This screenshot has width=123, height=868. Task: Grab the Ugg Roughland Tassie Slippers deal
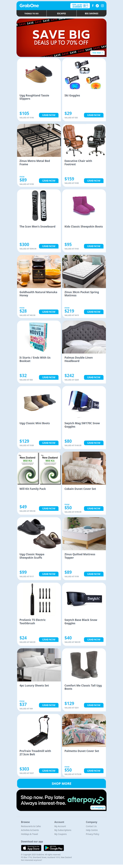click(49, 115)
